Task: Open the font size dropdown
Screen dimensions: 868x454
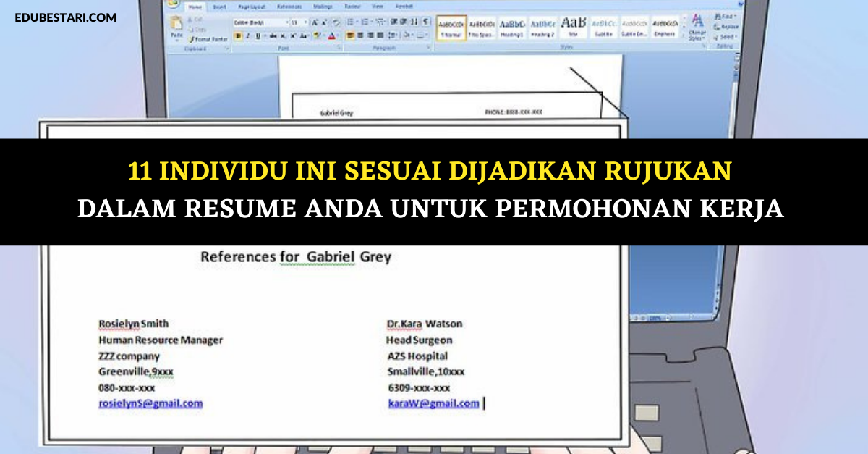Action: tap(306, 22)
